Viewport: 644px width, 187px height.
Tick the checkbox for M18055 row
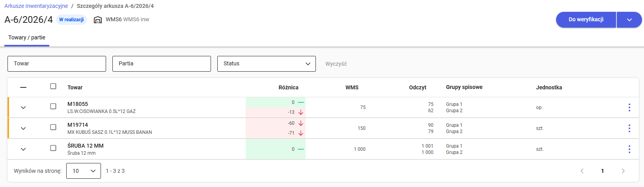pos(53,106)
